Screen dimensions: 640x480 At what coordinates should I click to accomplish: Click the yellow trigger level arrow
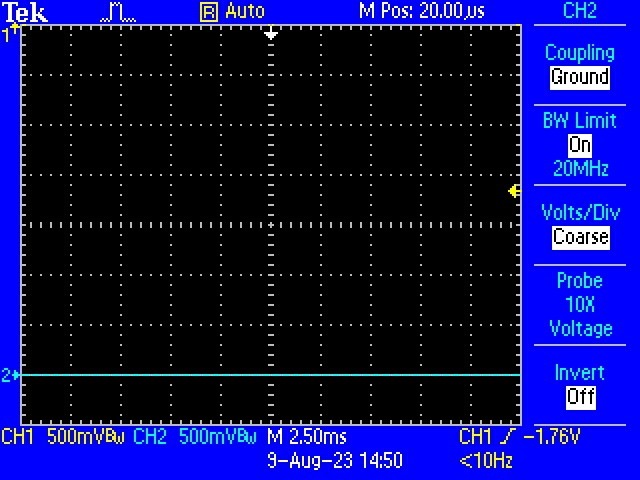[514, 191]
